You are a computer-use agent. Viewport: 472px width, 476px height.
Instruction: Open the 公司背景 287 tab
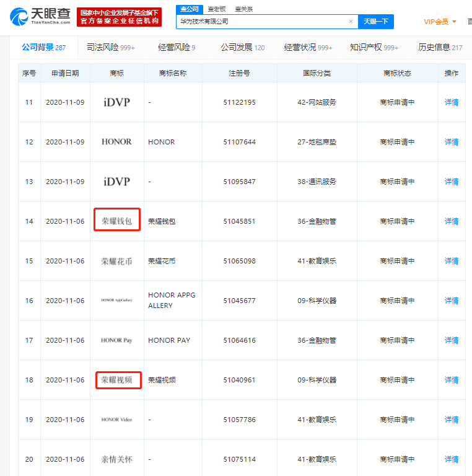(44, 47)
